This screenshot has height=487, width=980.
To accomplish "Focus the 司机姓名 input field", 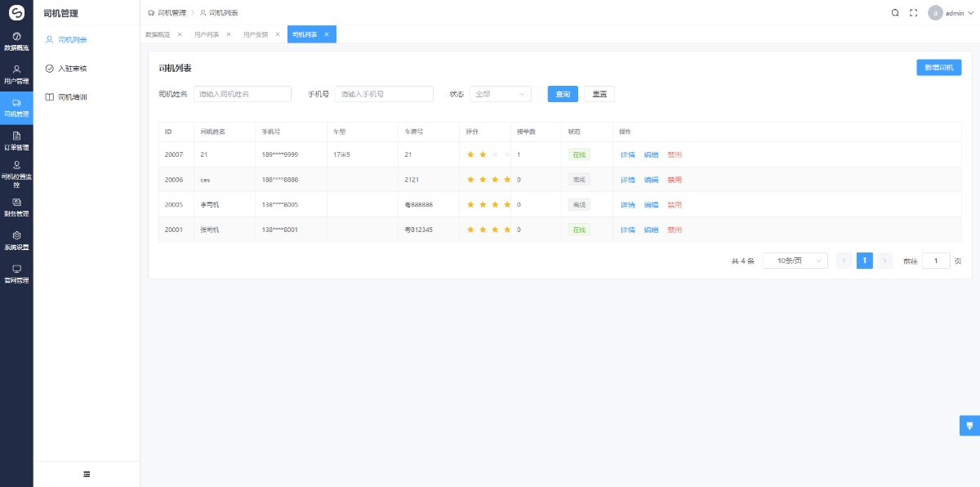I will 243,94.
